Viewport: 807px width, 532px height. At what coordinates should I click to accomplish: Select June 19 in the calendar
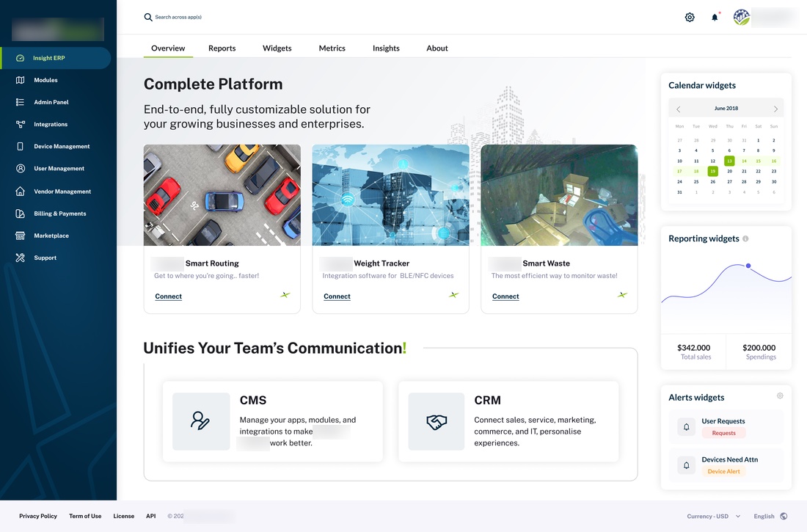pyautogui.click(x=713, y=172)
